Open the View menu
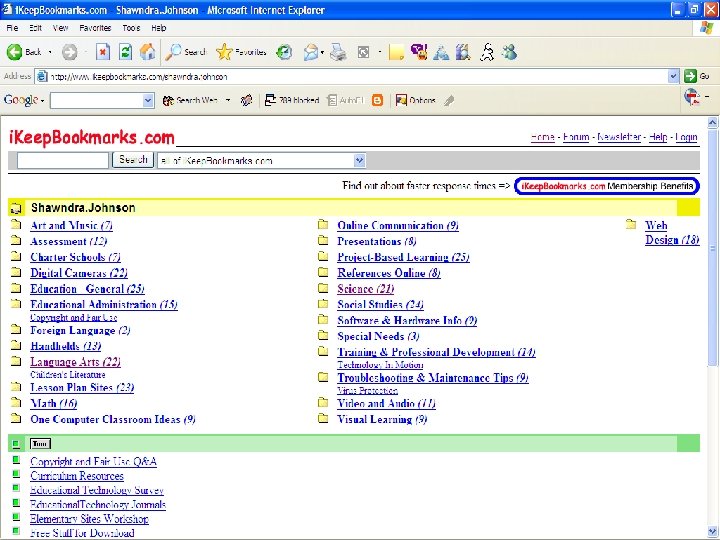 pos(60,28)
